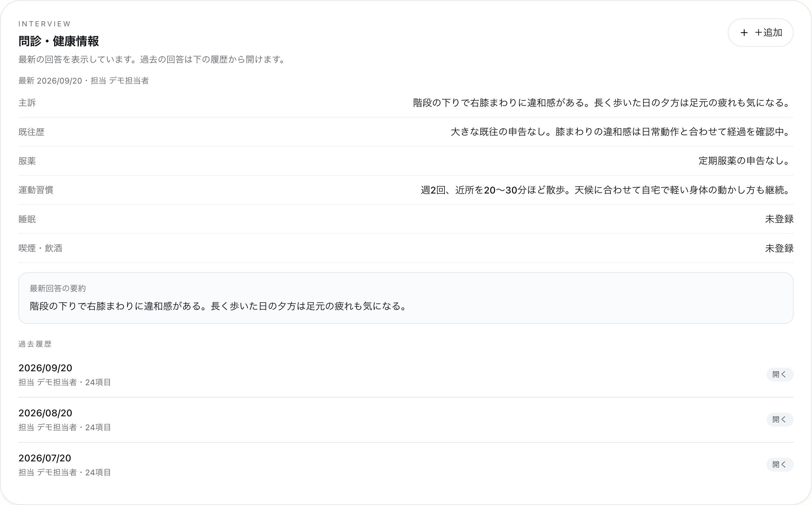The height and width of the screenshot is (505, 812).
Task: Click the 2026/09/20 date in past history
Action: pyautogui.click(x=45, y=368)
